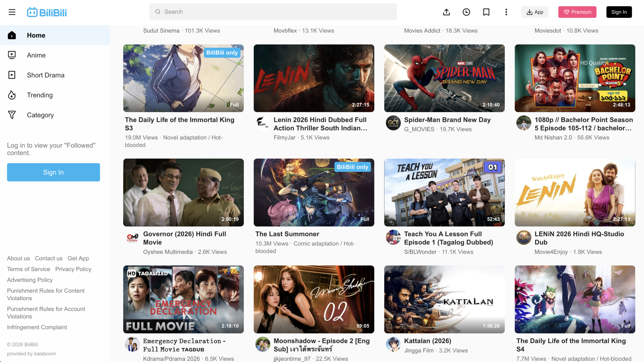This screenshot has height=362, width=644.
Task: Click the black Sign In header button
Action: [x=619, y=12]
